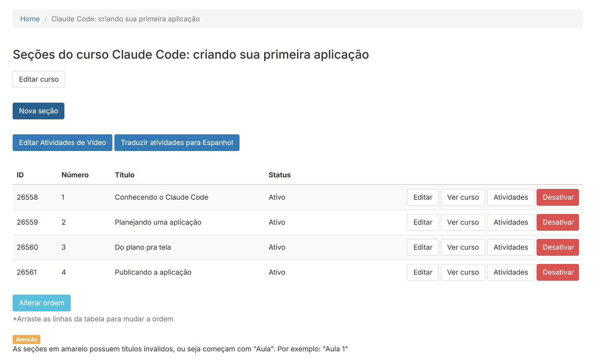Click the Número column header

[75, 175]
